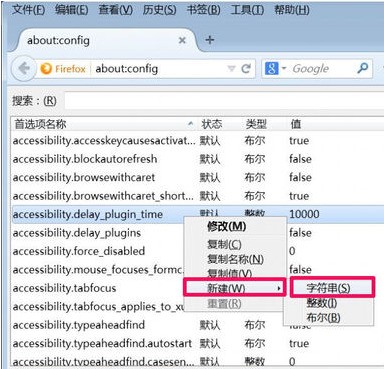Open a new tab with plus button
Viewport: 384px width, 369px height.
coord(210,40)
